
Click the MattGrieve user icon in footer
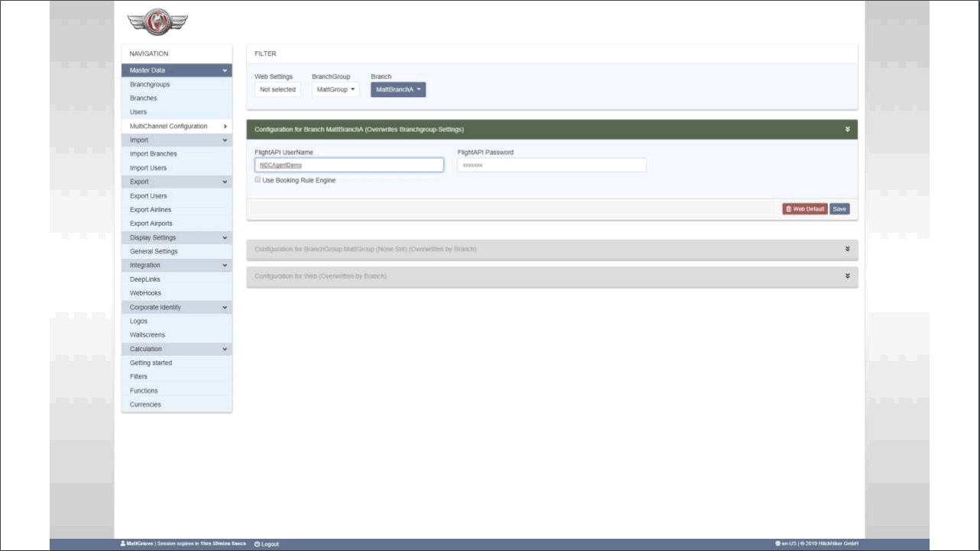pyautogui.click(x=123, y=543)
